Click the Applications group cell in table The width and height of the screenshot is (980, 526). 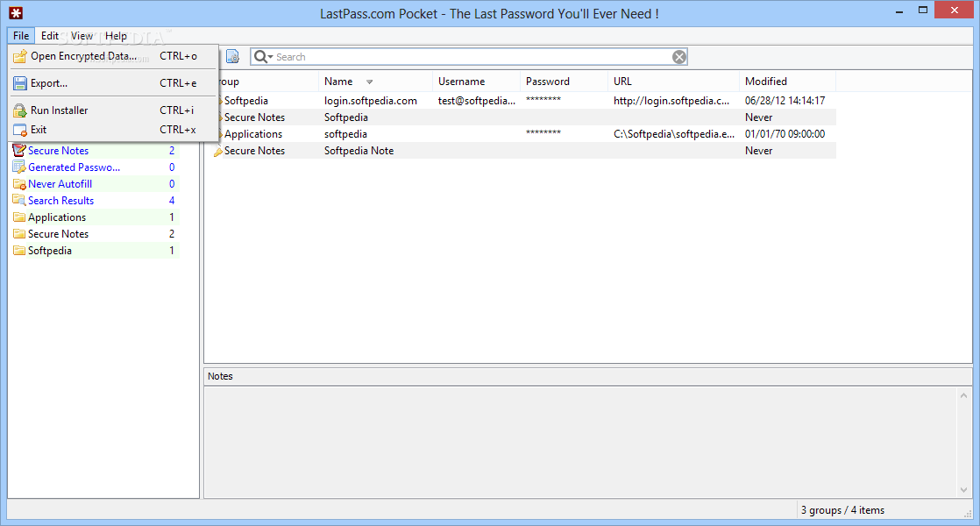[x=253, y=134]
